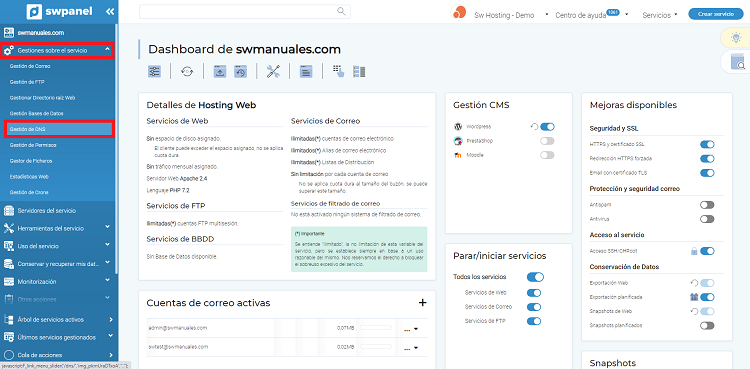Toggle Todos los servicios switch
The height and width of the screenshot is (369, 750).
(535, 277)
